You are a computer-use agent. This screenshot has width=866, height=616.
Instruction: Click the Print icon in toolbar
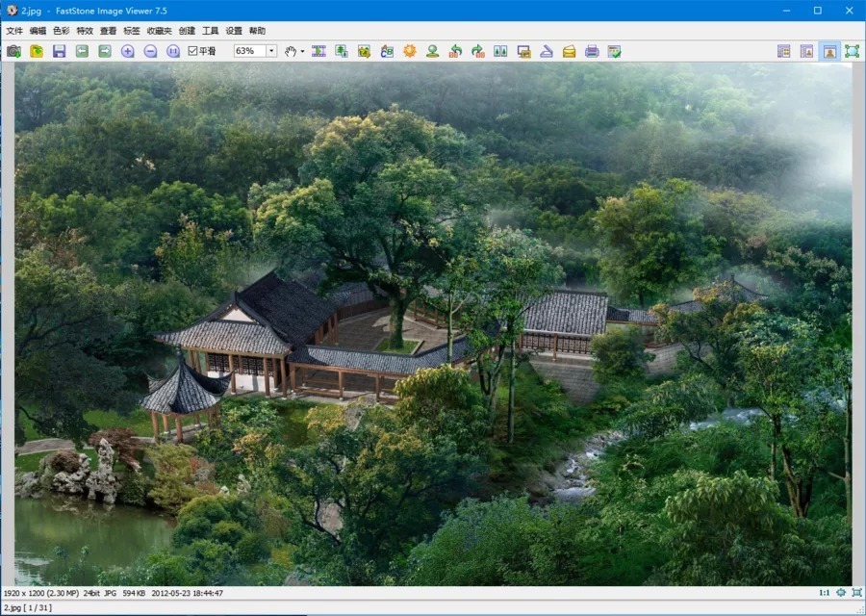(x=592, y=51)
